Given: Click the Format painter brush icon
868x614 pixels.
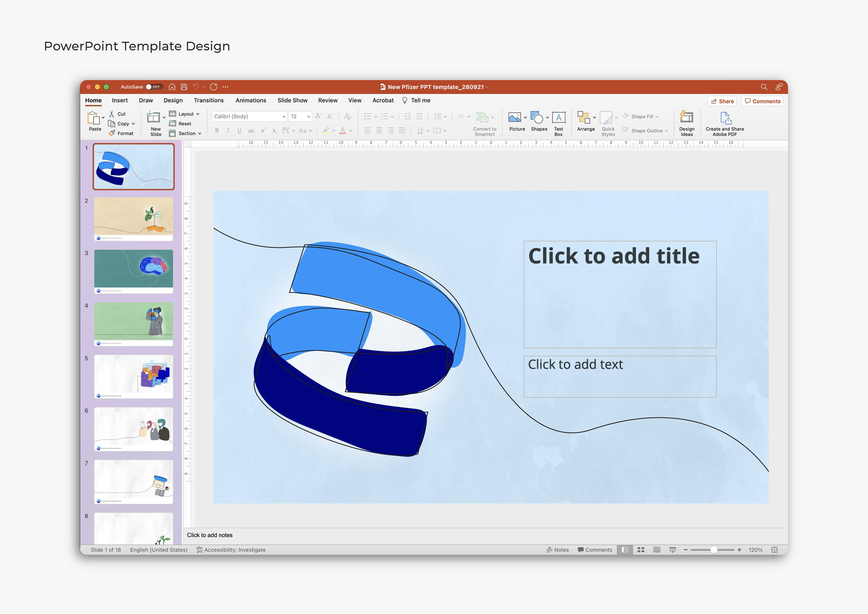Looking at the screenshot, I should (112, 133).
